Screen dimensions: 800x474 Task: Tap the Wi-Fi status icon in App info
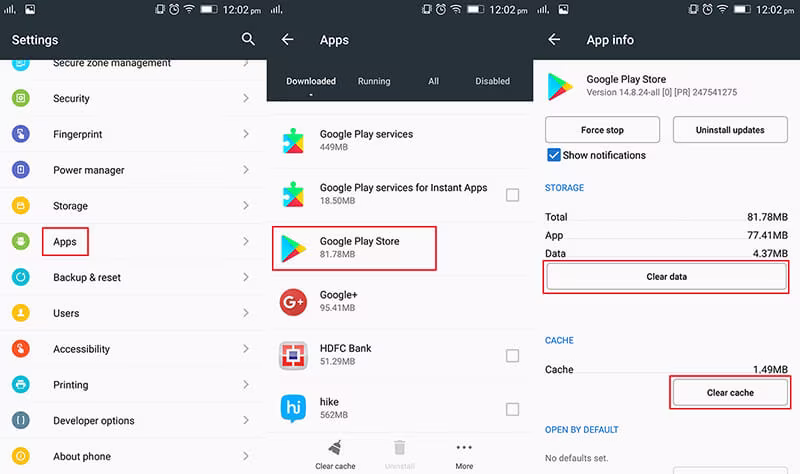(722, 9)
